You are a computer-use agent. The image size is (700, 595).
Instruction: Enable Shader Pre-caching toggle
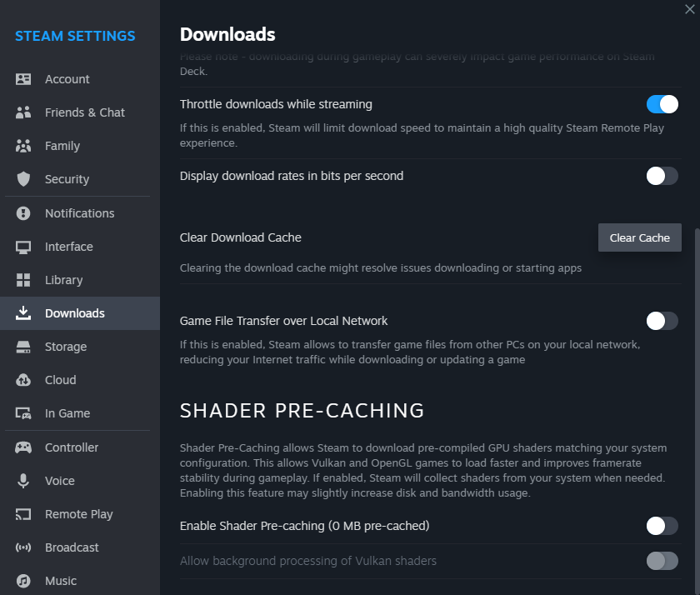click(x=662, y=526)
